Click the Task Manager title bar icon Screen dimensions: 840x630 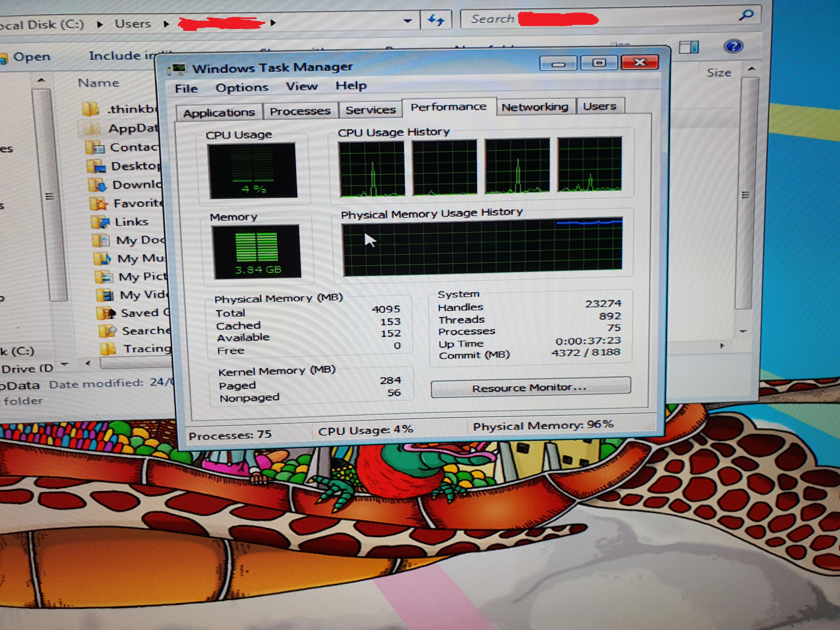[x=177, y=69]
